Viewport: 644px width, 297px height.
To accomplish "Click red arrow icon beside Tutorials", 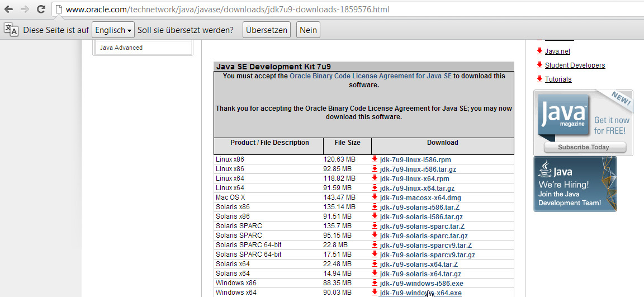I will tap(539, 79).
